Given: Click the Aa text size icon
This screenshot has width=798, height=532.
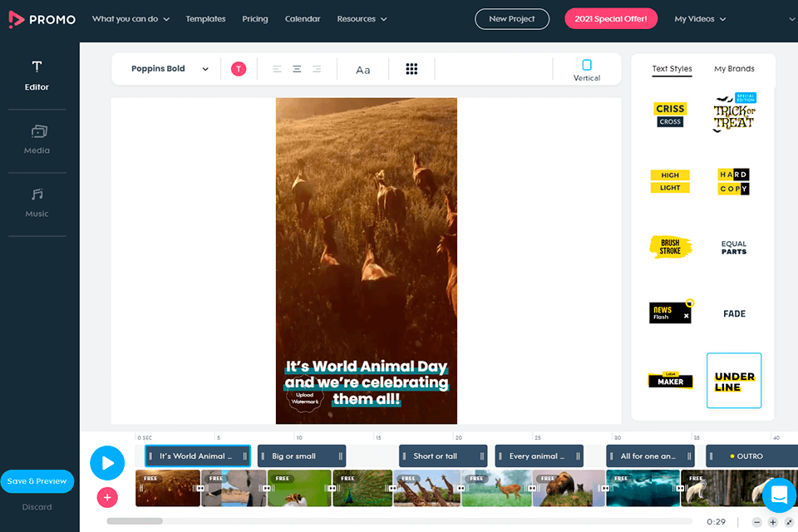Looking at the screenshot, I should [363, 70].
